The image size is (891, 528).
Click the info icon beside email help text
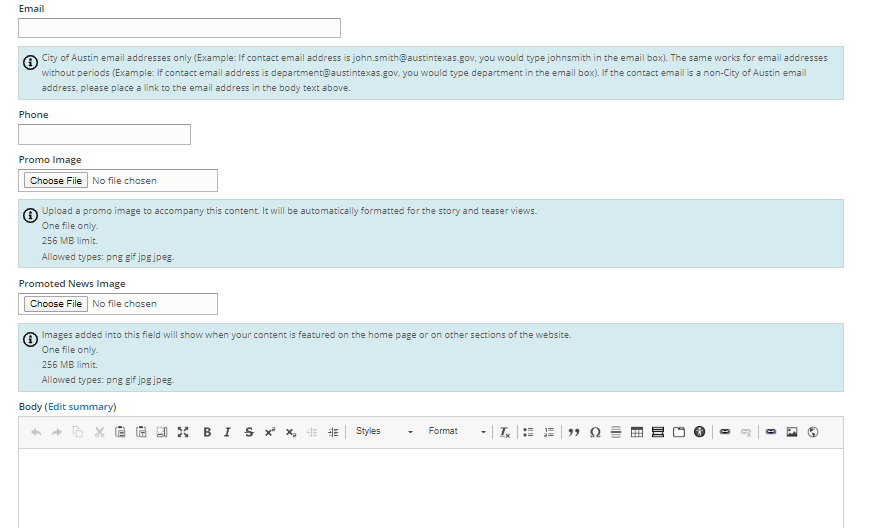[x=30, y=63]
